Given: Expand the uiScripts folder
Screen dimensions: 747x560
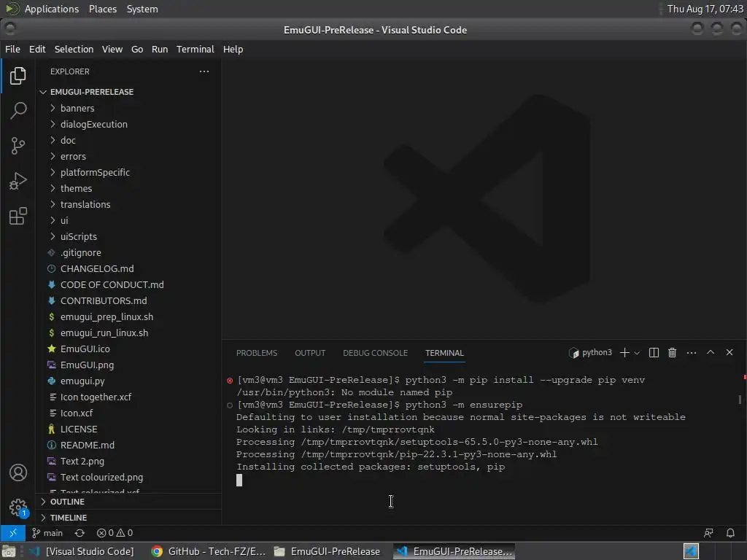Looking at the screenshot, I should (79, 237).
